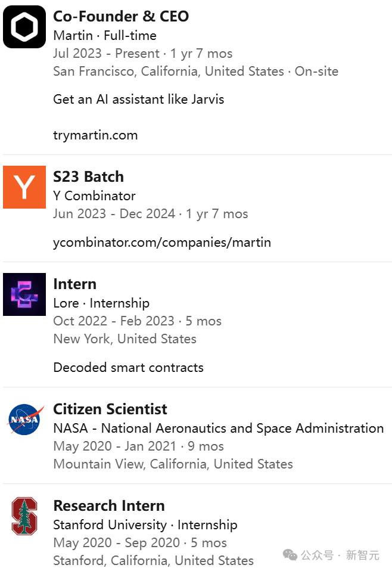Open the Y Combinator orange logo
The width and height of the screenshot is (392, 571).
[24, 187]
